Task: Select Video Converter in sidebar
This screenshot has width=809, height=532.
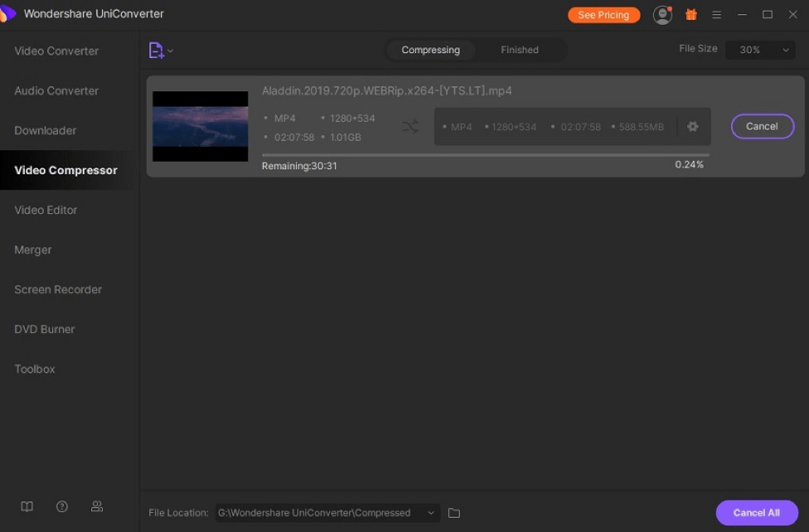Action: [56, 51]
